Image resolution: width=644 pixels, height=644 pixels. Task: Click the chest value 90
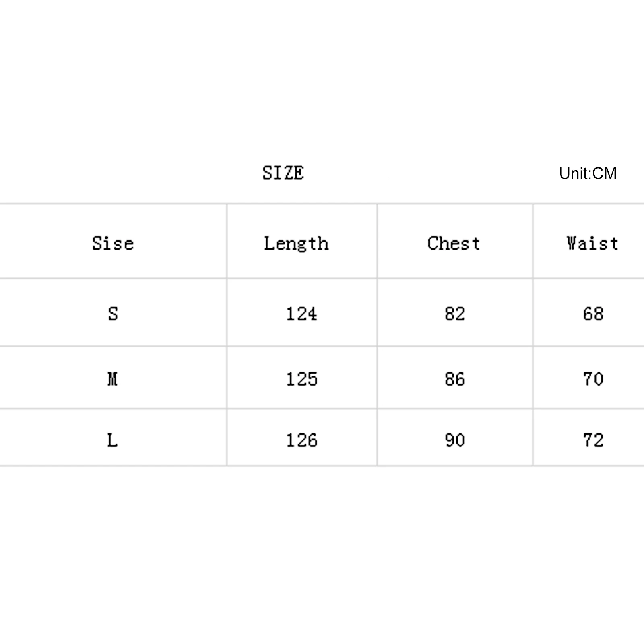click(x=455, y=440)
